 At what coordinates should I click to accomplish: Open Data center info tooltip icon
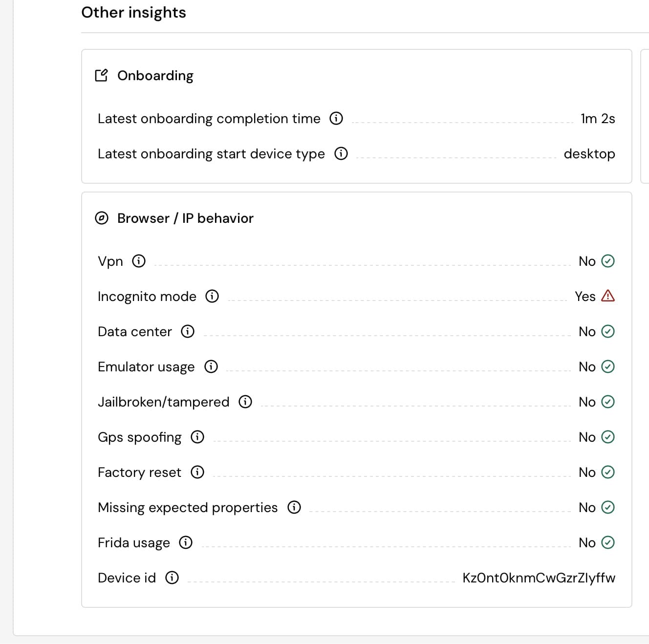[188, 331]
